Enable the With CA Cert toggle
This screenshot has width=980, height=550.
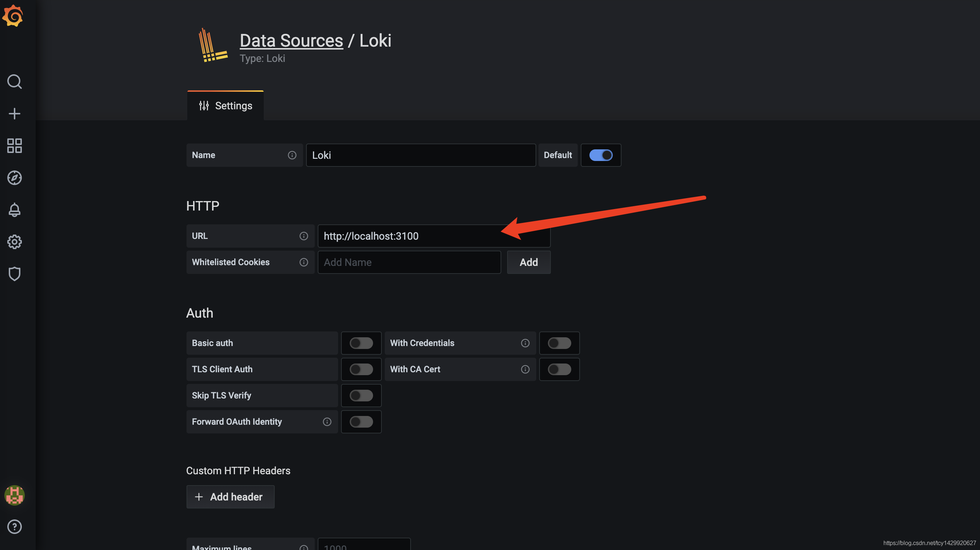559,369
